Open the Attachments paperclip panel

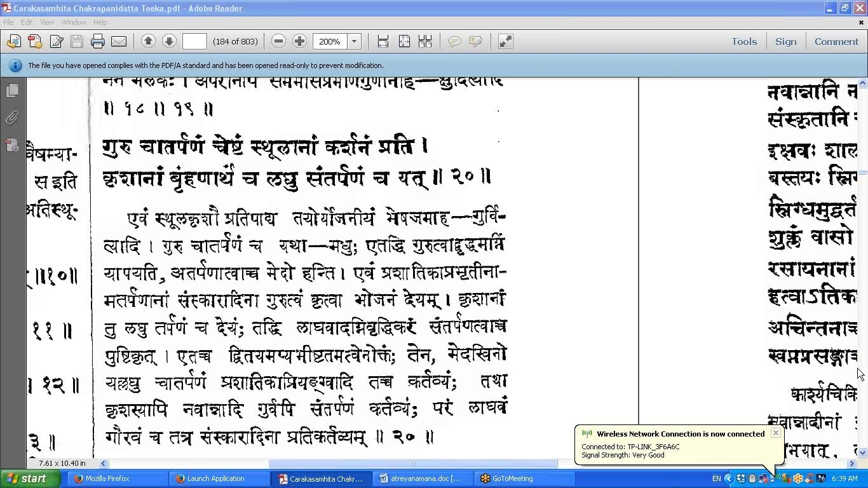(12, 118)
